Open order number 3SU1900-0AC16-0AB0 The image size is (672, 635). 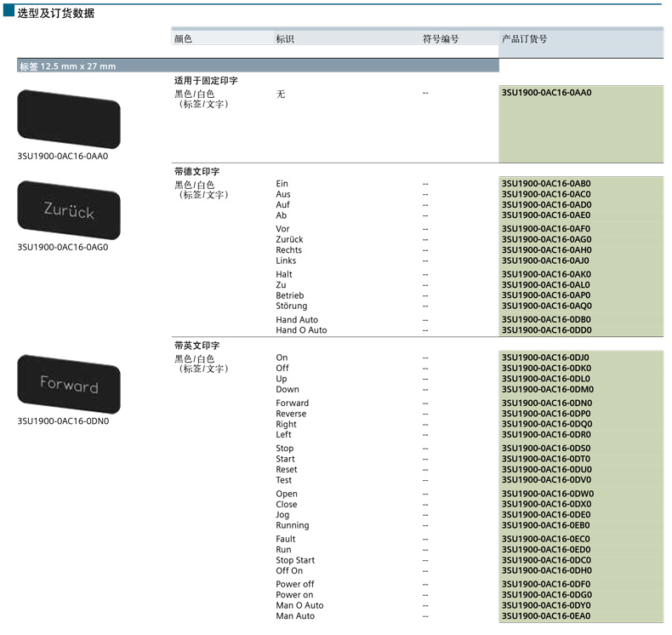point(546,184)
